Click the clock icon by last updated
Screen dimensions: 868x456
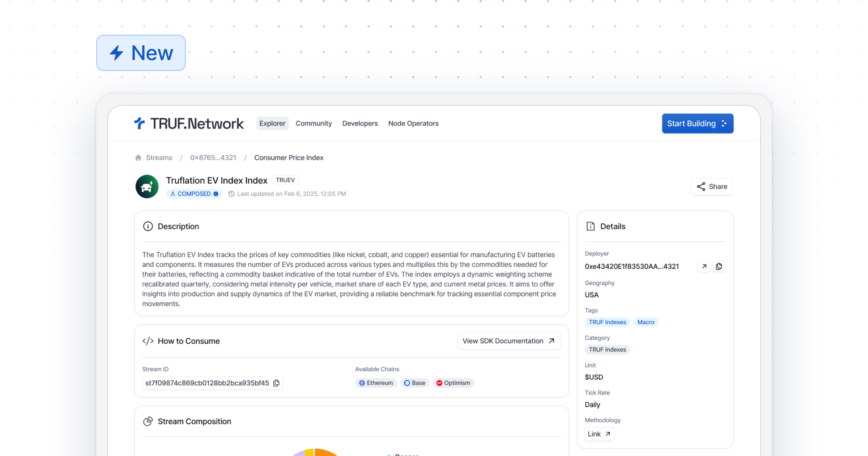click(231, 194)
